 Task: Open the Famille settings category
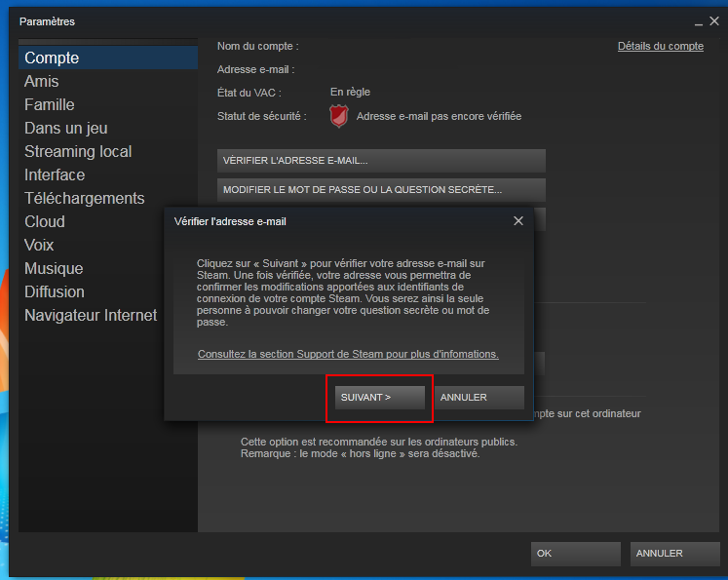point(108,104)
